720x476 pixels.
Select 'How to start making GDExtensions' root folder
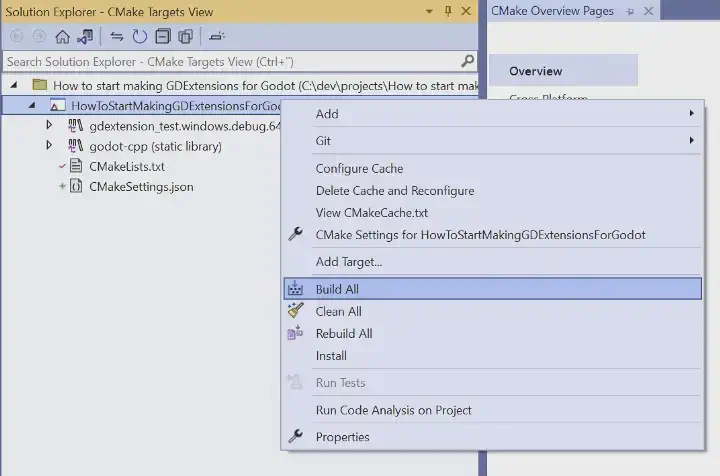coord(265,85)
